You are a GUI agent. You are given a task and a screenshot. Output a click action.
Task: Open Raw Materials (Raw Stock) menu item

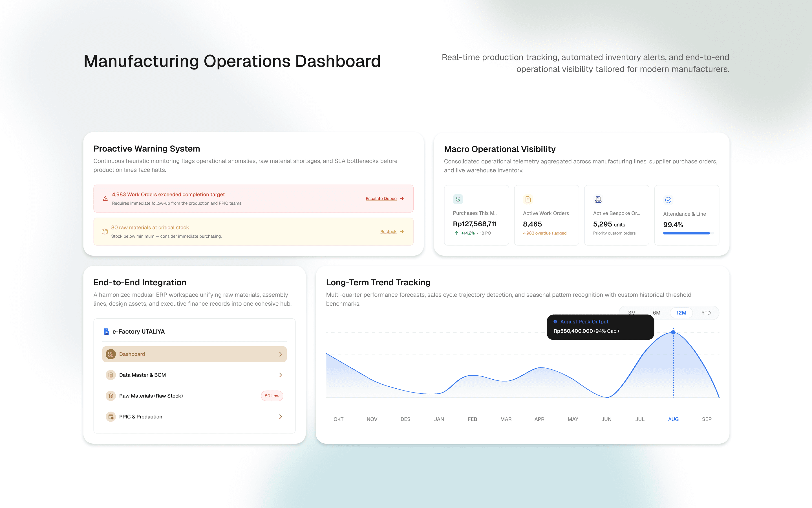pos(194,396)
